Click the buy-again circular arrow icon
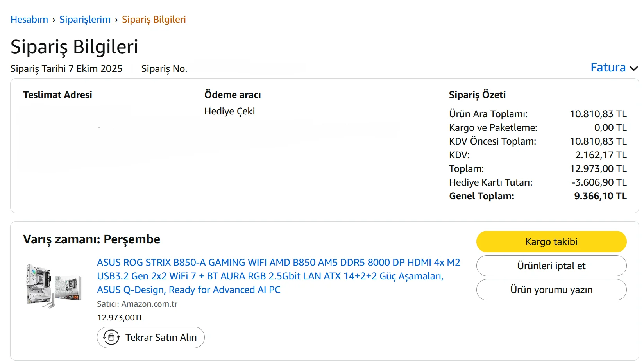 pos(111,337)
